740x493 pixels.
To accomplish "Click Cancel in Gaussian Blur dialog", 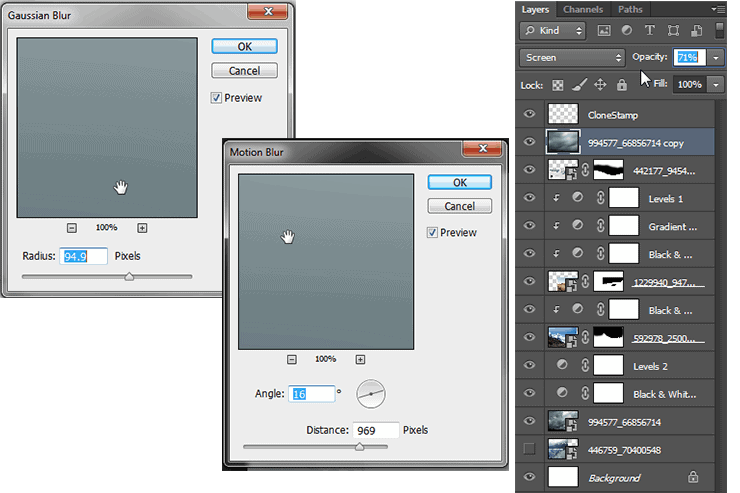I will tap(244, 71).
